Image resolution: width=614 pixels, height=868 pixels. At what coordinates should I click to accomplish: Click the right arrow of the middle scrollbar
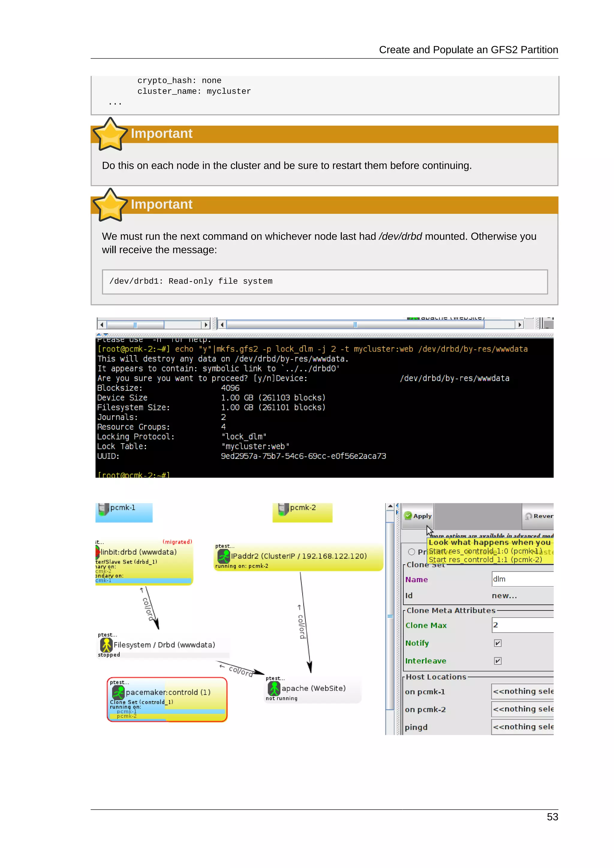point(520,324)
